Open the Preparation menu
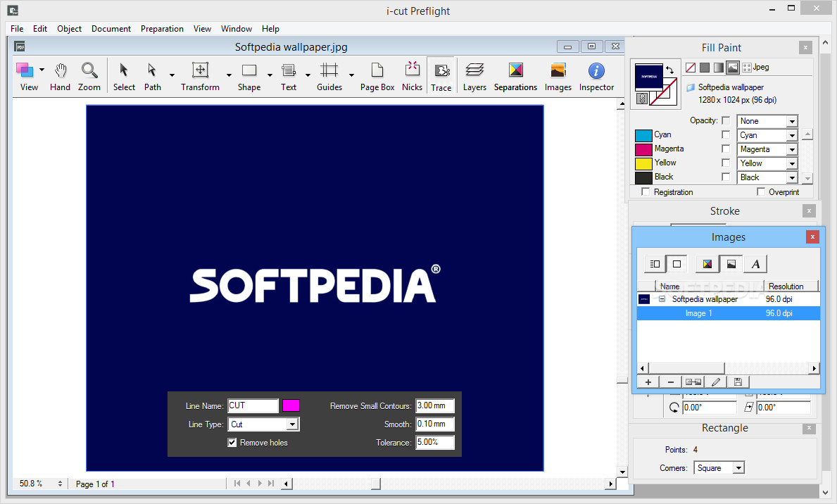The image size is (837, 504). click(x=163, y=29)
